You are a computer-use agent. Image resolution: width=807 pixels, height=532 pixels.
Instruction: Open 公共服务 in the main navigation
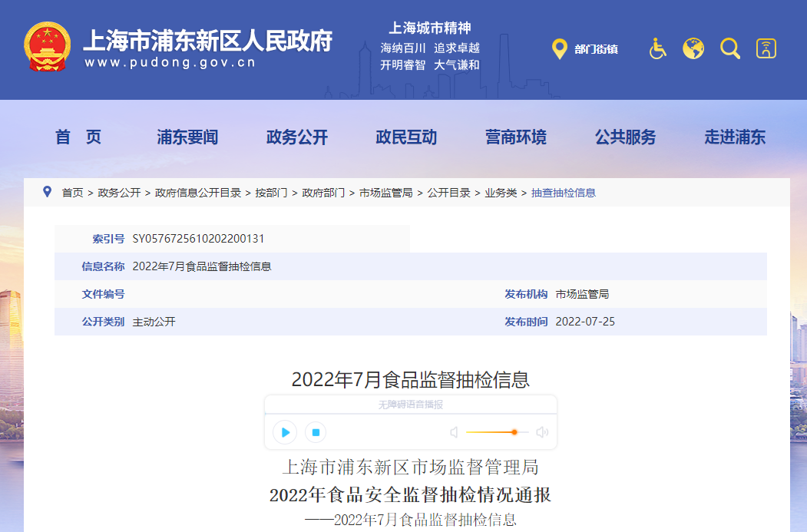click(x=625, y=137)
